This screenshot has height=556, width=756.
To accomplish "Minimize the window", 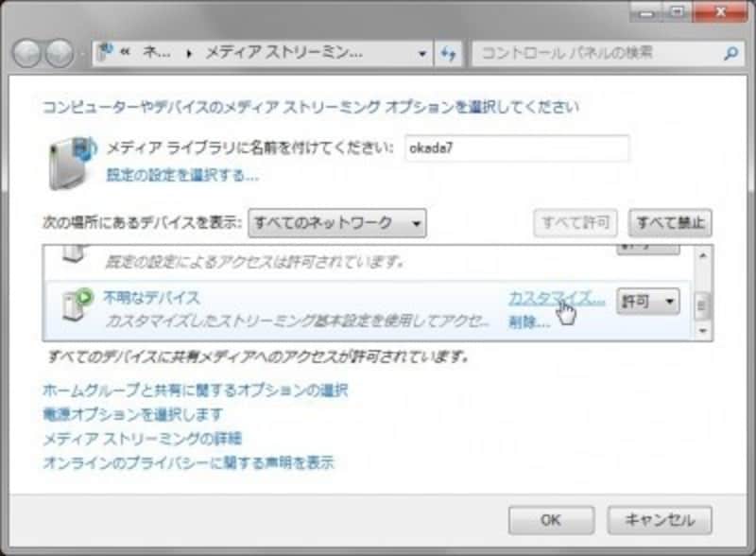I will (646, 12).
